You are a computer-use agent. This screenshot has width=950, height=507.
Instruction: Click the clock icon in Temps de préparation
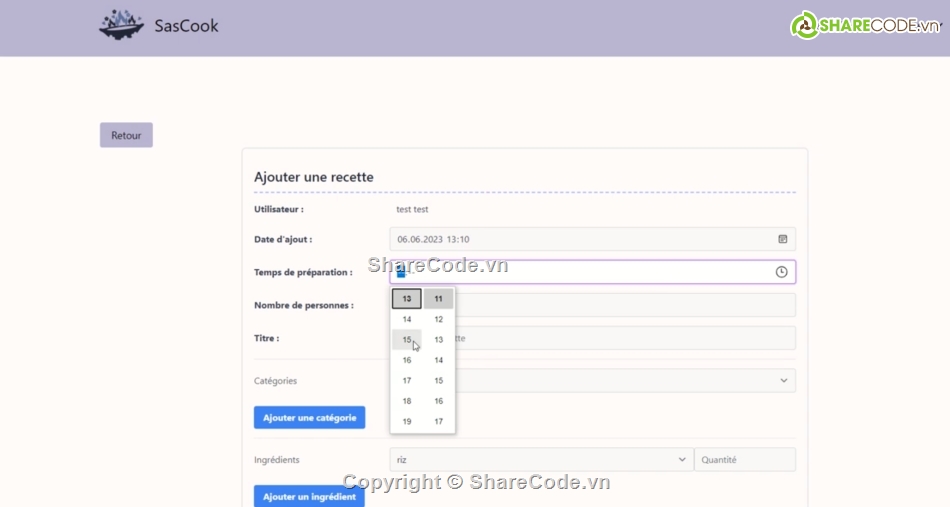click(781, 272)
